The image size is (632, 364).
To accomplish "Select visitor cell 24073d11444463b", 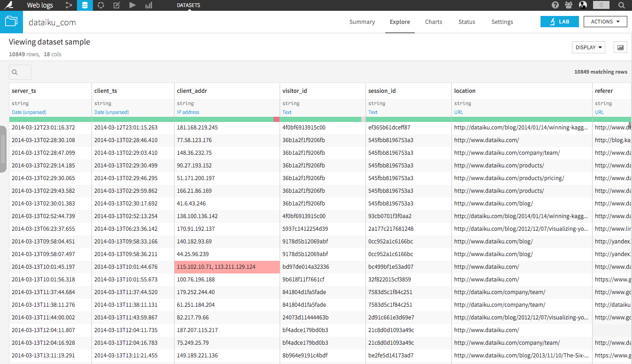I will (323, 318).
